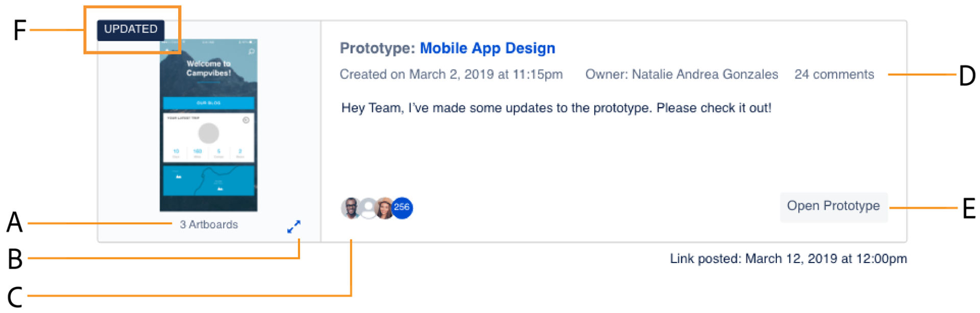Open the Mobile App Design prototype link
This screenshot has width=980, height=313.
(487, 48)
